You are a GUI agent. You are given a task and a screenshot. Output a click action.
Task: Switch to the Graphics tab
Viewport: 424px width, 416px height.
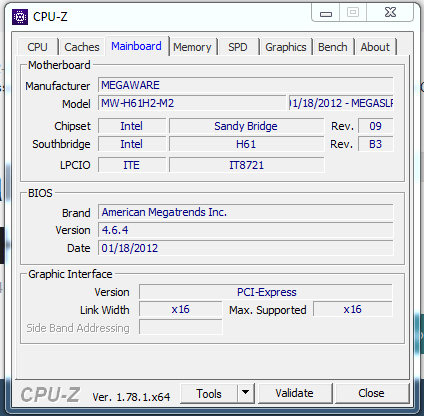tap(286, 47)
